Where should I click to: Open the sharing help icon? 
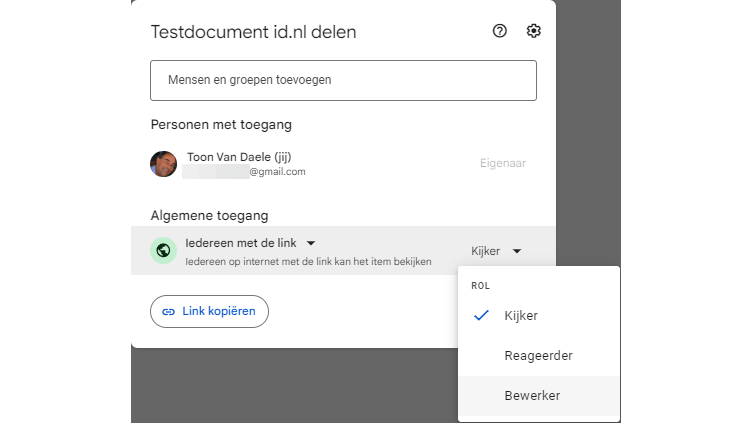pyautogui.click(x=500, y=31)
